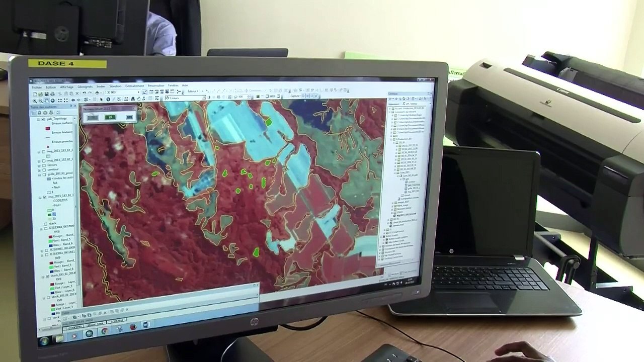
Task: Click the grey <toutes les autres valeurs> swatch
Action: [x=49, y=179]
